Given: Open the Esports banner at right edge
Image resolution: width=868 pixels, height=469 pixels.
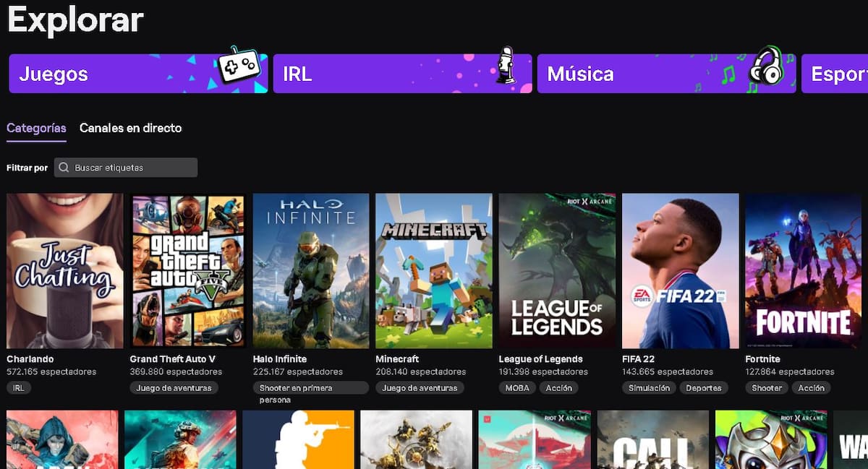Looking at the screenshot, I should coord(835,74).
